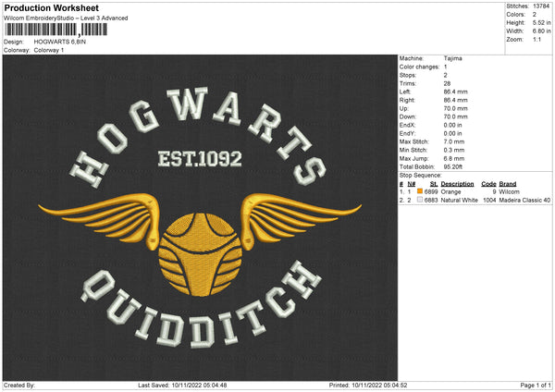This screenshot has width=555, height=392.
Task: Click the Max Stitch value '7.0 mm'
Action: click(x=454, y=141)
